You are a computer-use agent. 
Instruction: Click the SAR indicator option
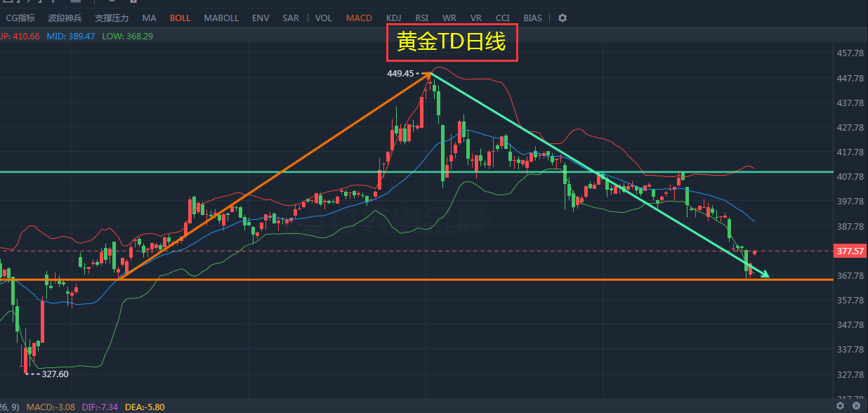(x=291, y=18)
